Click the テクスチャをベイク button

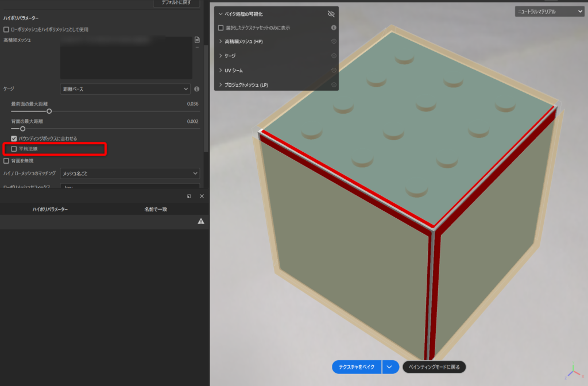(357, 366)
